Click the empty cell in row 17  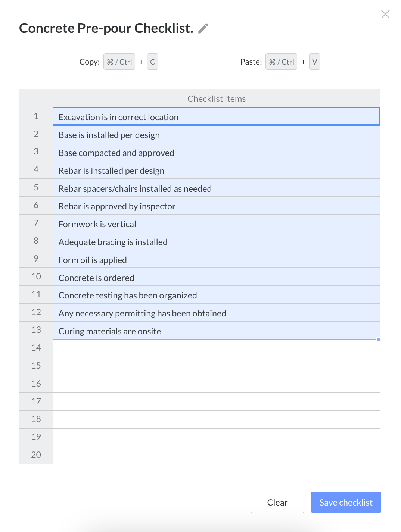pyautogui.click(x=217, y=401)
